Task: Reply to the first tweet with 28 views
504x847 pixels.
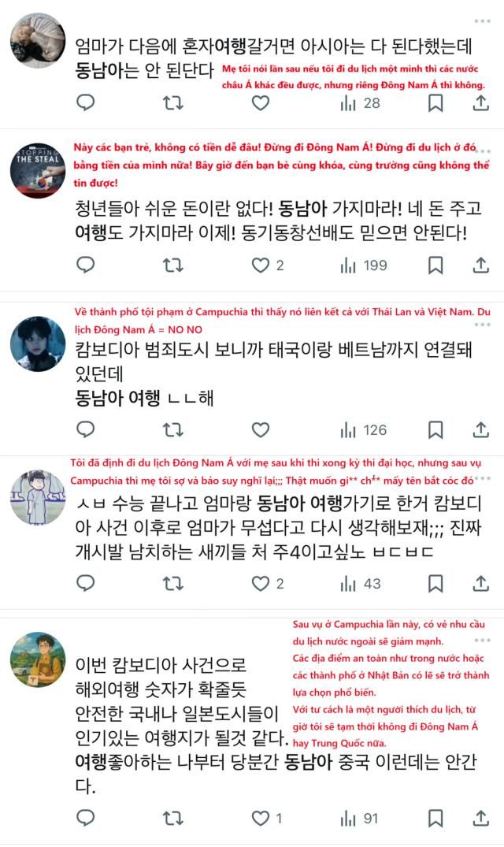Action: 86,102
